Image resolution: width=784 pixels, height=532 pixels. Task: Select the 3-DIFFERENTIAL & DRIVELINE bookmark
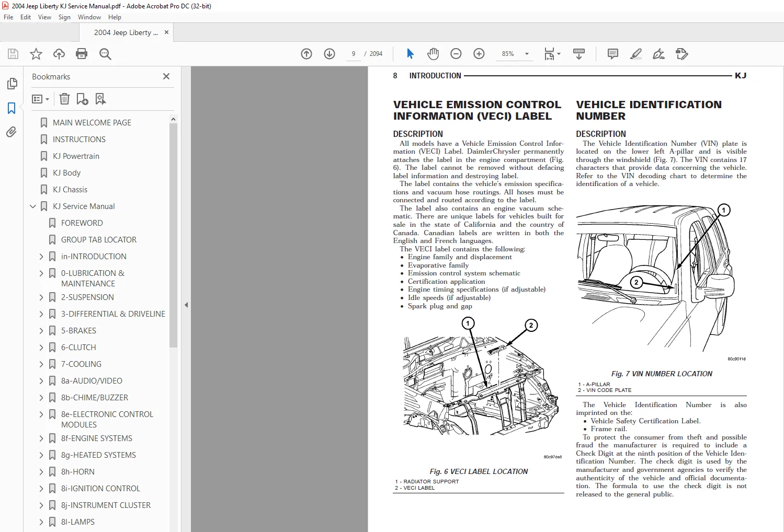click(113, 314)
